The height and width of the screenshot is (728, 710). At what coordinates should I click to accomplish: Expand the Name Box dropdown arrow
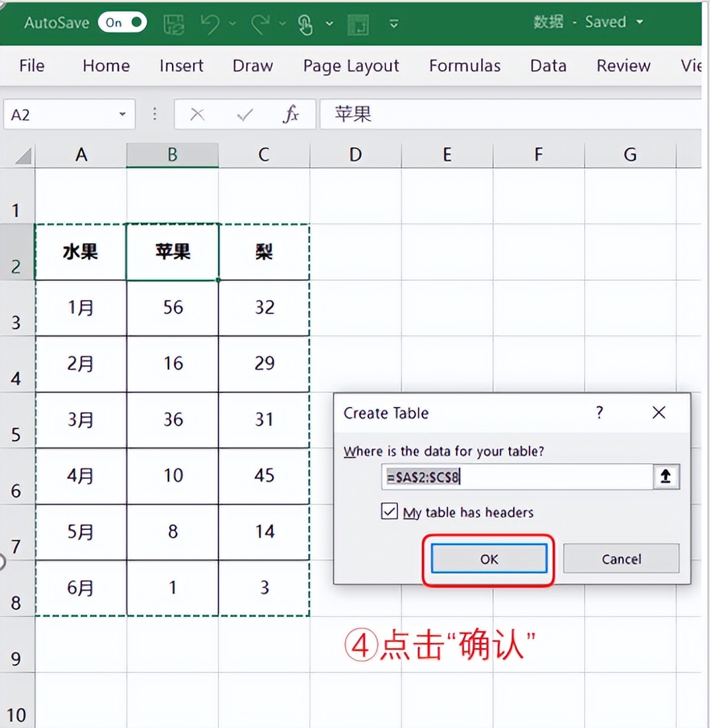coord(122,114)
